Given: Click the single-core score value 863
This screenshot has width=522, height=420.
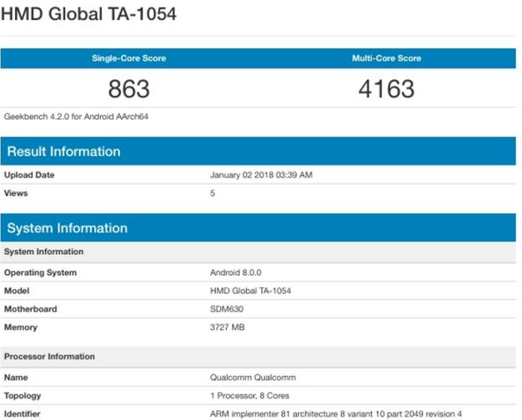Looking at the screenshot, I should (x=129, y=89).
